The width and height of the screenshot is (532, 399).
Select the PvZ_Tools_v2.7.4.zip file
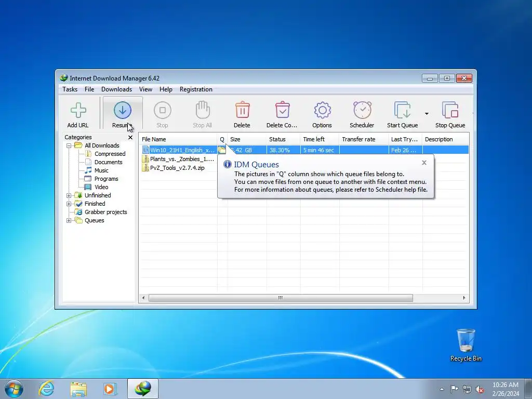(177, 168)
